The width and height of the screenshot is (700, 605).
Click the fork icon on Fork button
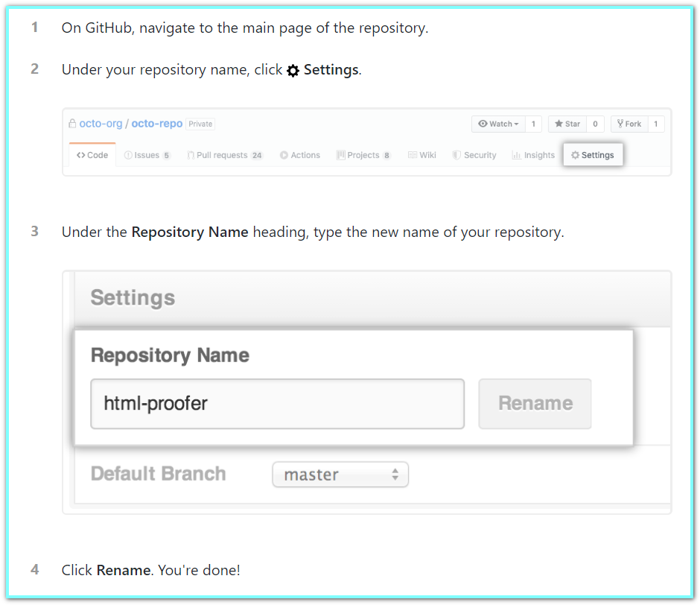620,124
